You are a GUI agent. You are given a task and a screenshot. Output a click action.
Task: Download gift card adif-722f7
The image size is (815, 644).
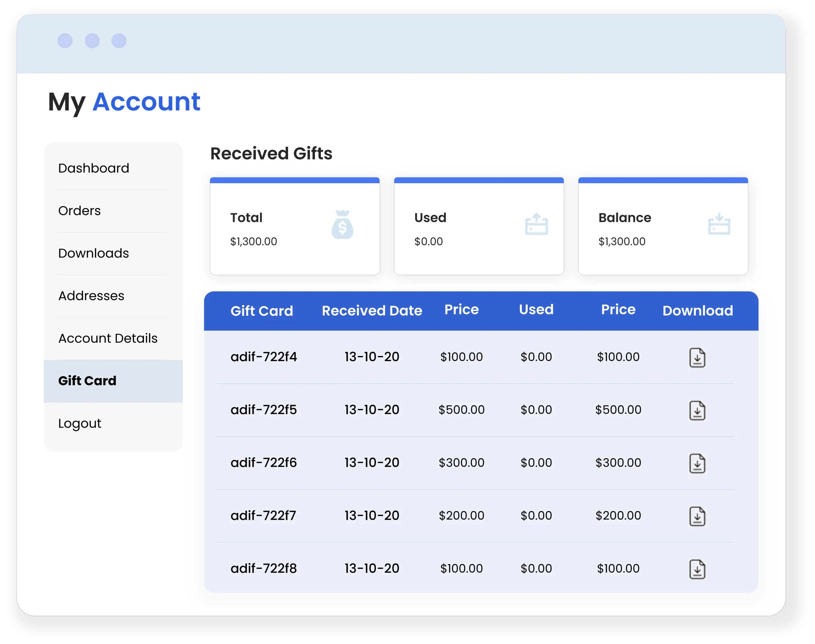pyautogui.click(x=697, y=516)
